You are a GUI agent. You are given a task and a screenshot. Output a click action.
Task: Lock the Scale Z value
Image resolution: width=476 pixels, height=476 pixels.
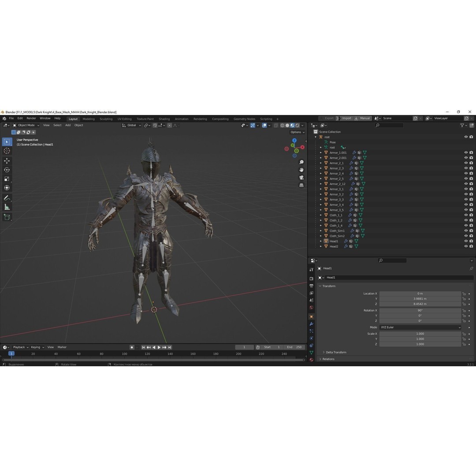tap(464, 344)
